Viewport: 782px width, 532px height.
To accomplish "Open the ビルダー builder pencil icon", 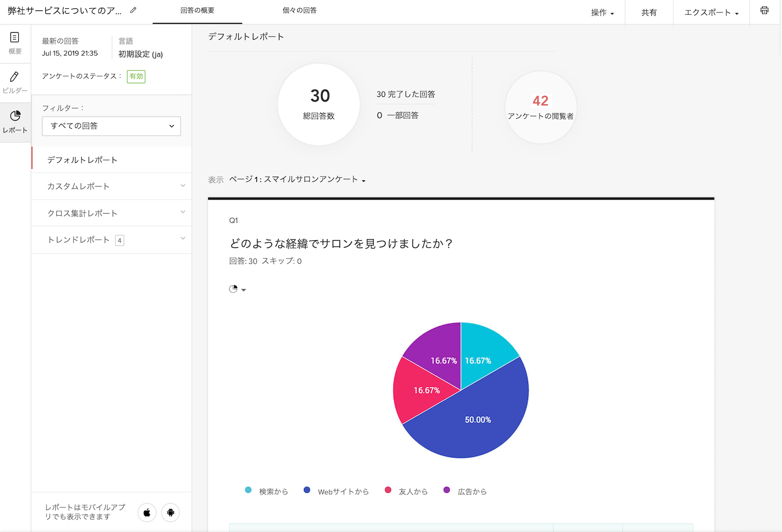I will click(15, 83).
